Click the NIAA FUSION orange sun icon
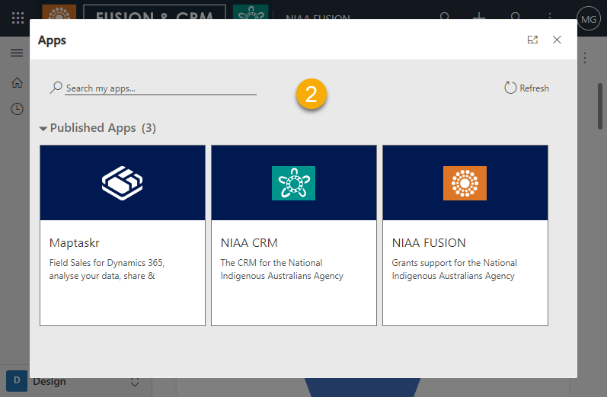 465,183
